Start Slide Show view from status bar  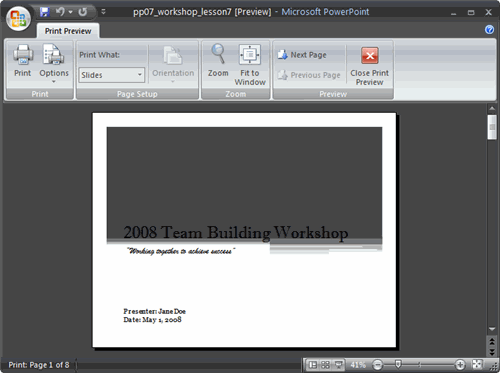338,365
